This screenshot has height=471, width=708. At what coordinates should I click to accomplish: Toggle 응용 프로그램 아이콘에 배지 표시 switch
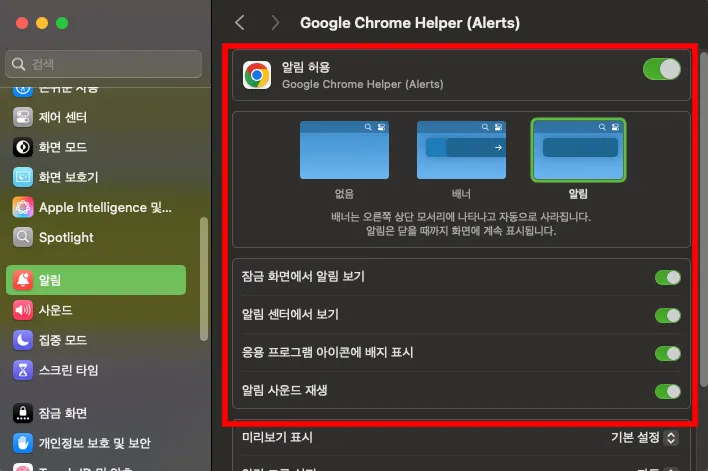tap(668, 353)
